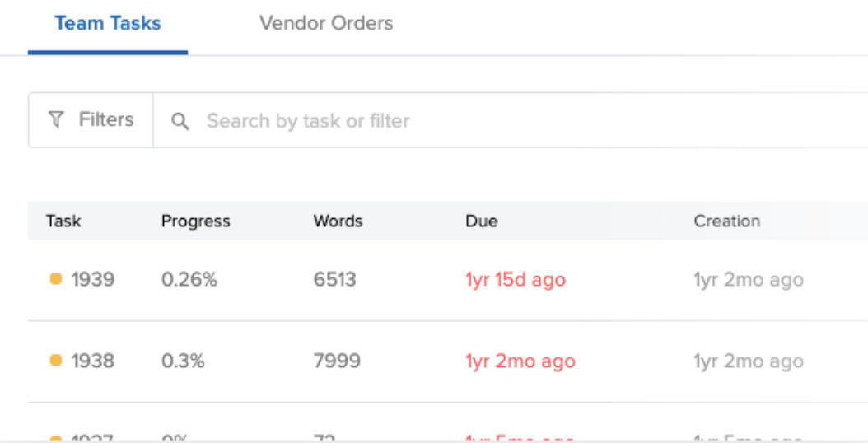Click the 6513 word count cell
The width and height of the screenshot is (868, 443).
pos(334,280)
